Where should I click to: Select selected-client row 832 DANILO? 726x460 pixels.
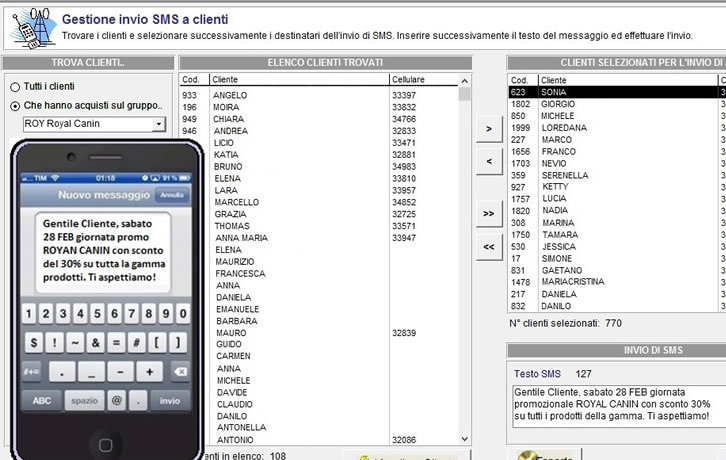617,306
